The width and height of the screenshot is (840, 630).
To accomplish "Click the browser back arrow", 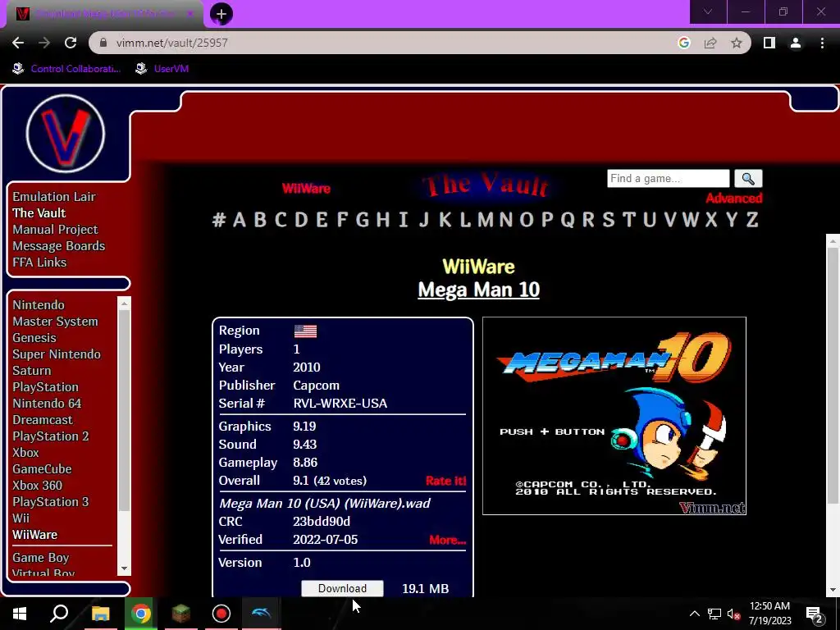I will click(18, 43).
